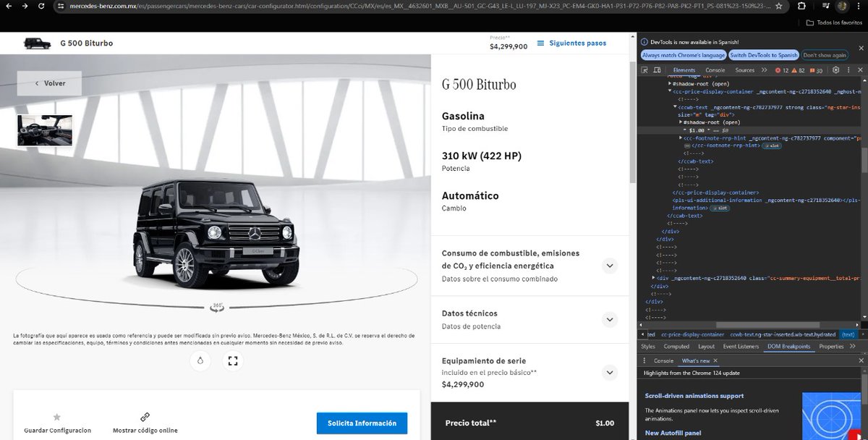
Task: Reload the page with the refresh icon
Action: [43, 6]
